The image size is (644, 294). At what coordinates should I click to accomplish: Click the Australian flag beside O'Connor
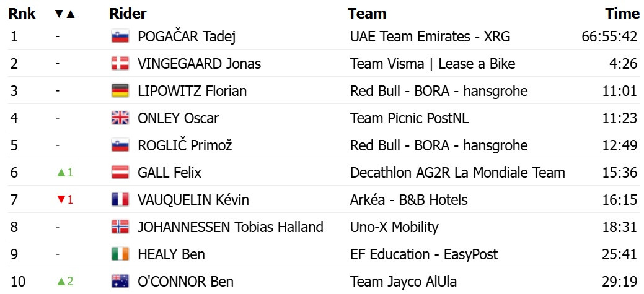[x=120, y=282]
